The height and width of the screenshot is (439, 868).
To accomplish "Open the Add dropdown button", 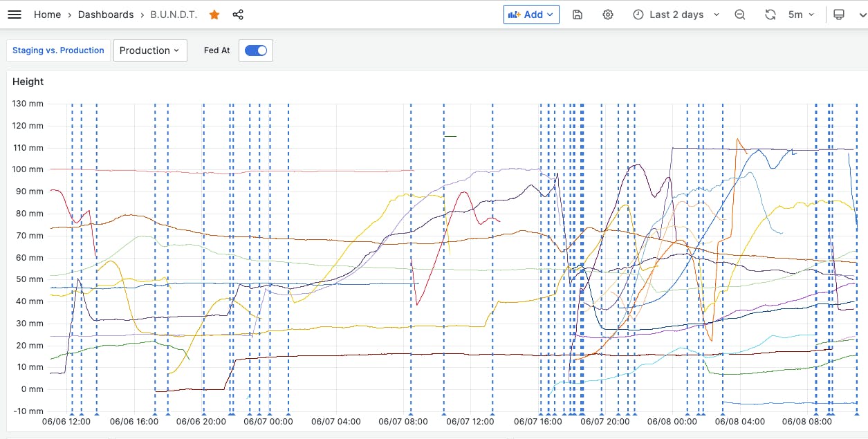I will 531,15.
